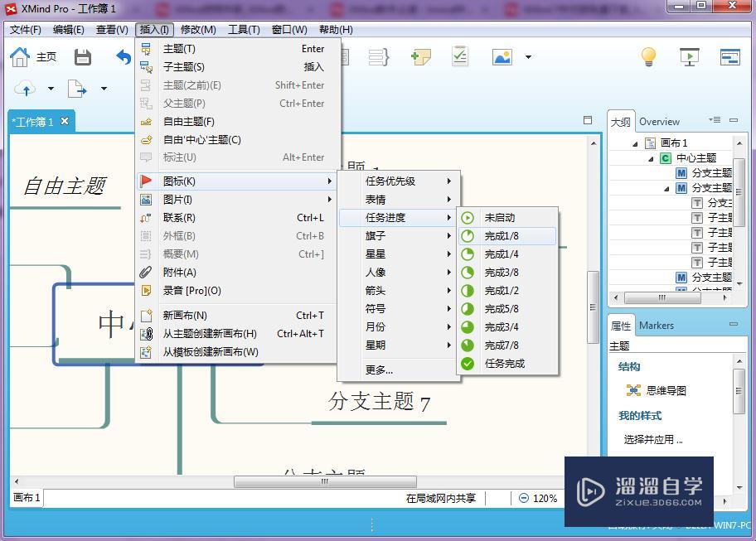756x541 pixels.
Task: Open dropdown next to export icon
Action: pos(104,89)
